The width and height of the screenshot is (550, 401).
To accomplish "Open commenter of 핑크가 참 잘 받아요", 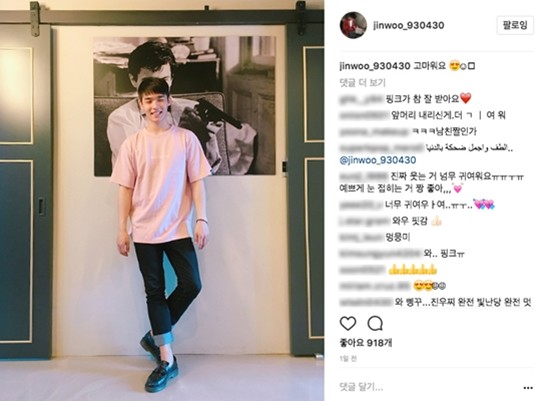I will coord(361,99).
